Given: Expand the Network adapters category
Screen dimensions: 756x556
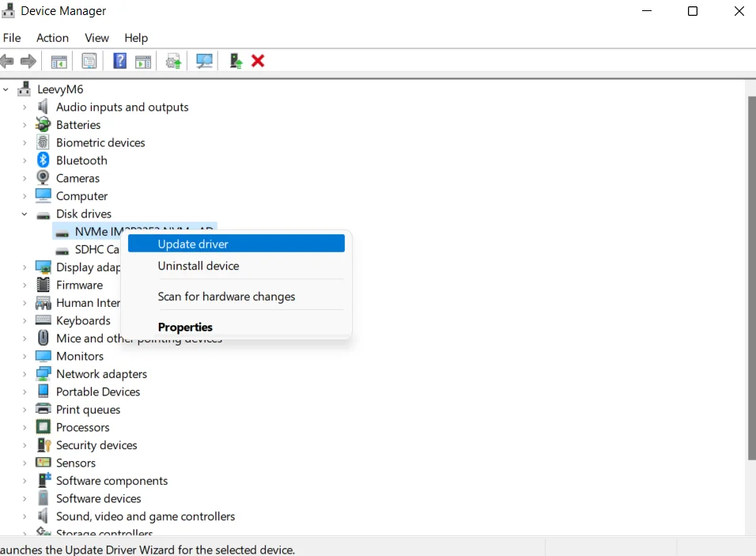Looking at the screenshot, I should coord(25,373).
